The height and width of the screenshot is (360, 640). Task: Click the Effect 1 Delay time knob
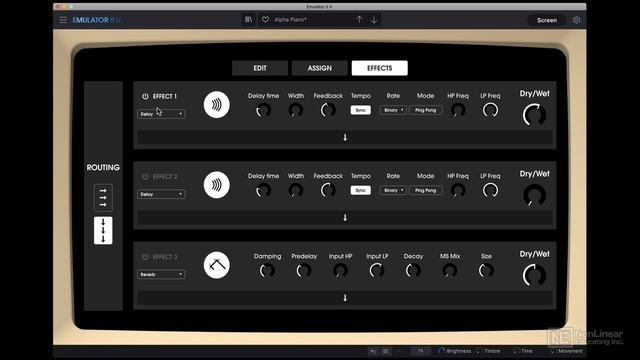pos(263,110)
